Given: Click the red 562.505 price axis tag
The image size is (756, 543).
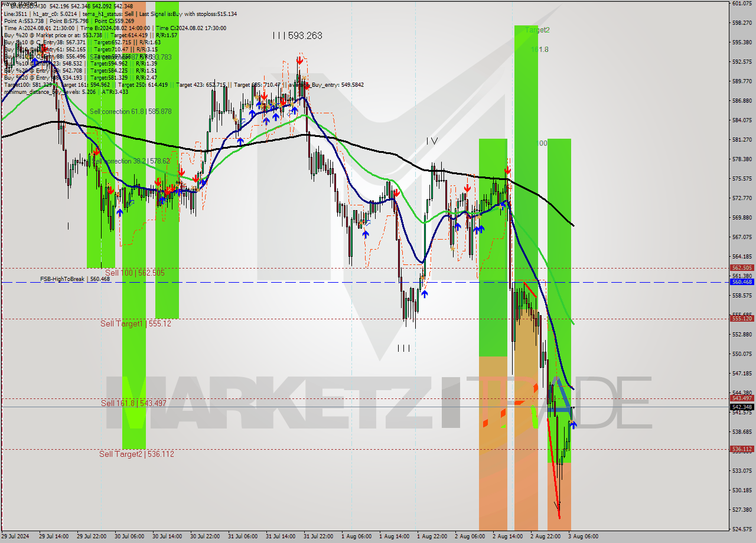Looking at the screenshot, I should tap(742, 267).
